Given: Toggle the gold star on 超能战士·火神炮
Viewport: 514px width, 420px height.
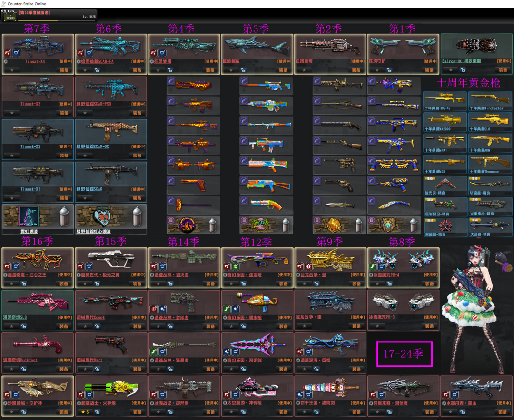Looking at the screenshot, I should [x=85, y=412].
